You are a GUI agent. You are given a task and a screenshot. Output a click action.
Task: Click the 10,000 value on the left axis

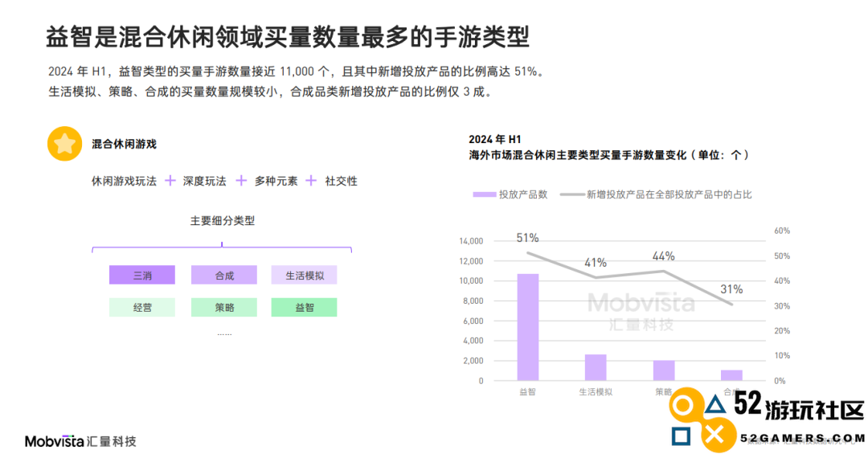pos(471,280)
